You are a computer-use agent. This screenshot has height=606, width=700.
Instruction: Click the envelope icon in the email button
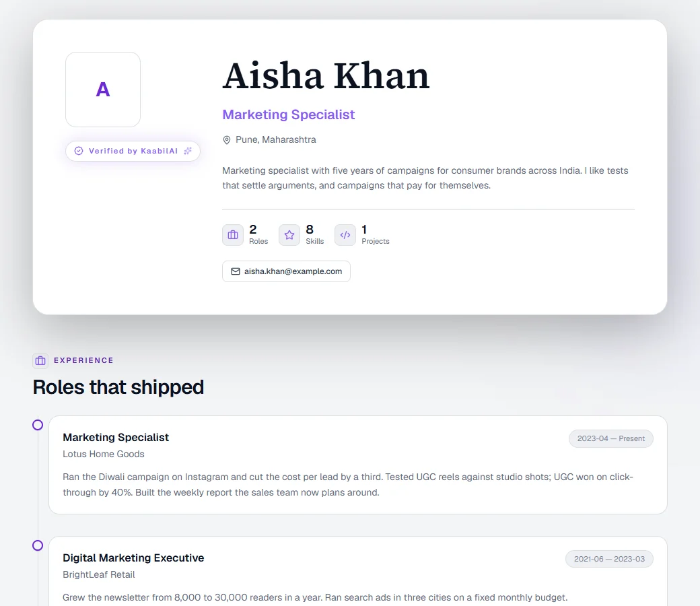click(x=236, y=271)
